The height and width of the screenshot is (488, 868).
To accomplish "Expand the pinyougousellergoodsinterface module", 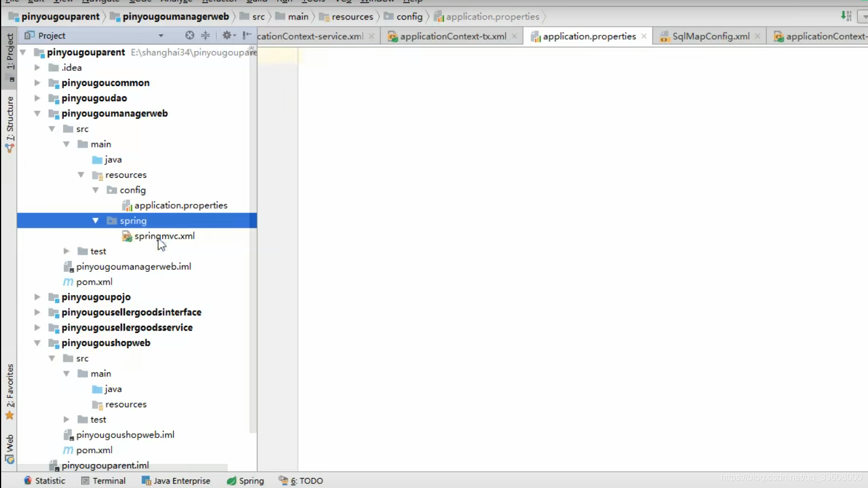I will tap(37, 313).
